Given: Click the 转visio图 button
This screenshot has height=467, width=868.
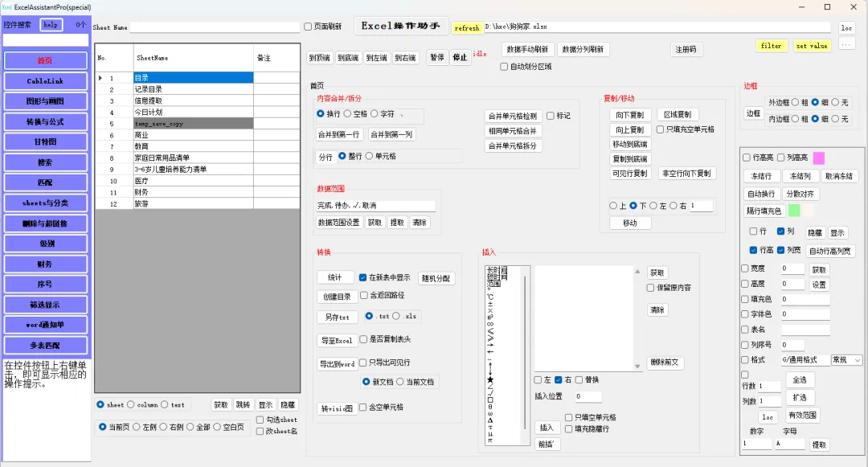Looking at the screenshot, I should point(337,409).
